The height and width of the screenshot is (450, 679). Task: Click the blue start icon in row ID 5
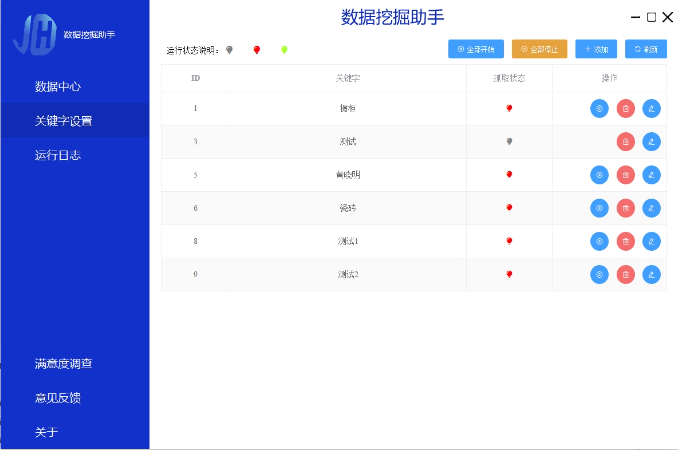pyautogui.click(x=599, y=175)
